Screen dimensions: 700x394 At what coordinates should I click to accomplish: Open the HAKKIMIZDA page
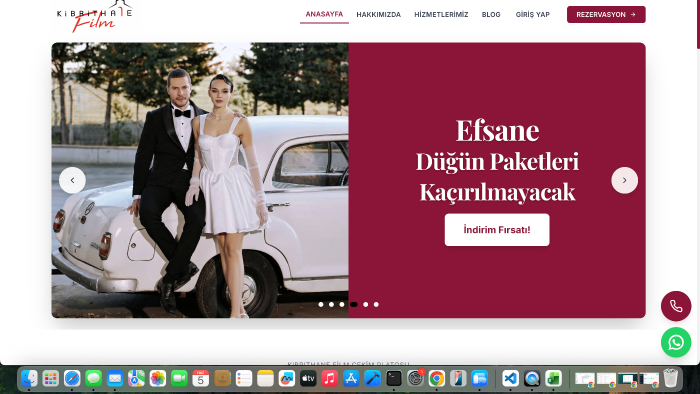(379, 15)
